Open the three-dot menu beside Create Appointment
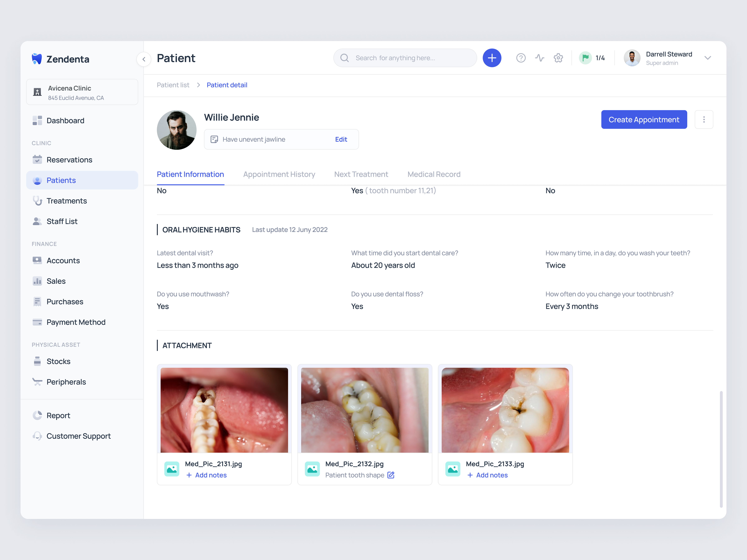Viewport: 747px width, 560px height. pyautogui.click(x=704, y=119)
